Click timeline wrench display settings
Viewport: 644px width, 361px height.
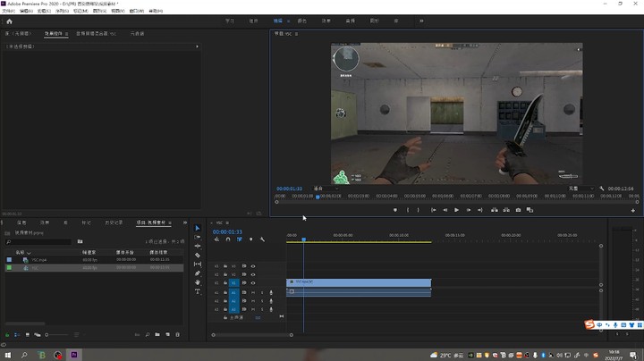262,239
